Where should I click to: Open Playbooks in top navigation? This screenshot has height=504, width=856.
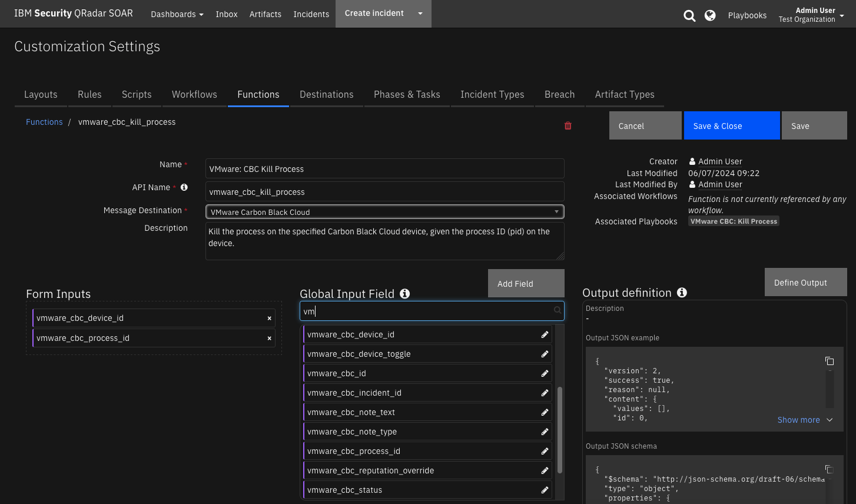pos(747,15)
